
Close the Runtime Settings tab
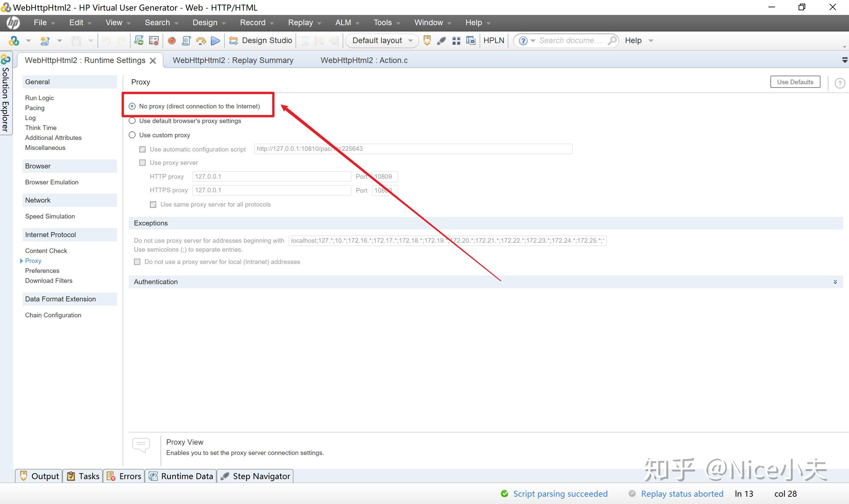153,61
